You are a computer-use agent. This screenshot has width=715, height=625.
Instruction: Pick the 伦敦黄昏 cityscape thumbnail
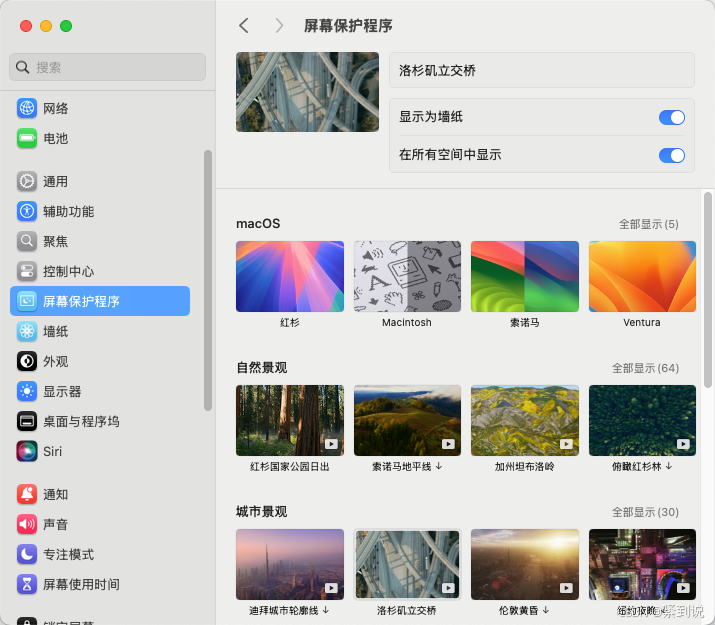click(525, 564)
